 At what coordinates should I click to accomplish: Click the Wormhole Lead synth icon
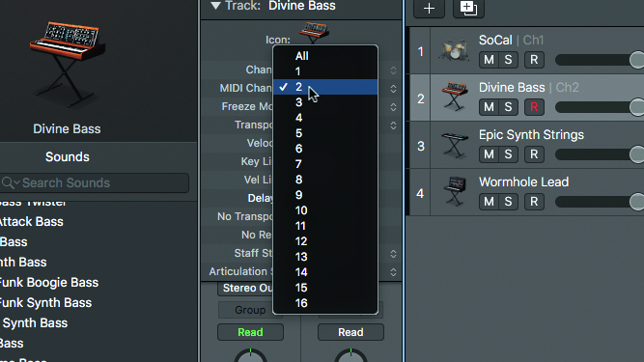coord(455,191)
